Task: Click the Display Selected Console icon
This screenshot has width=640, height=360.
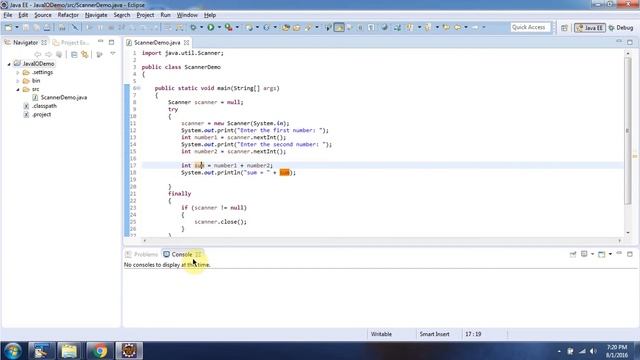Action: point(584,254)
